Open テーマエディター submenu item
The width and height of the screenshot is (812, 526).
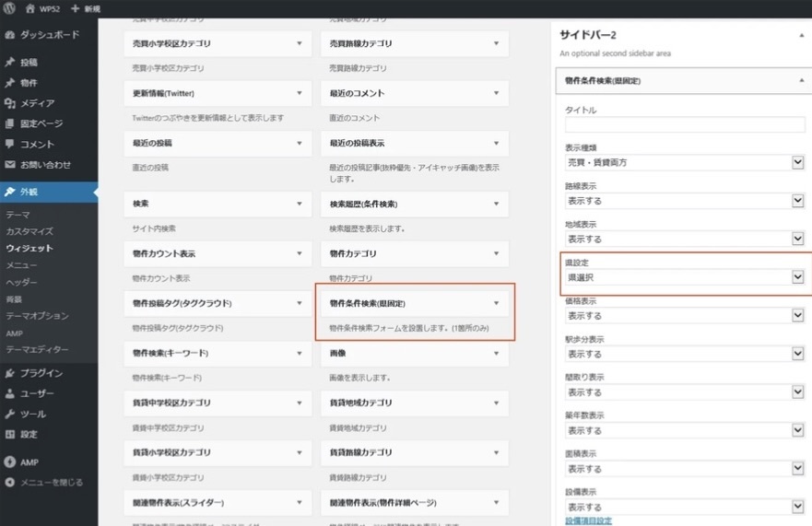[37, 349]
